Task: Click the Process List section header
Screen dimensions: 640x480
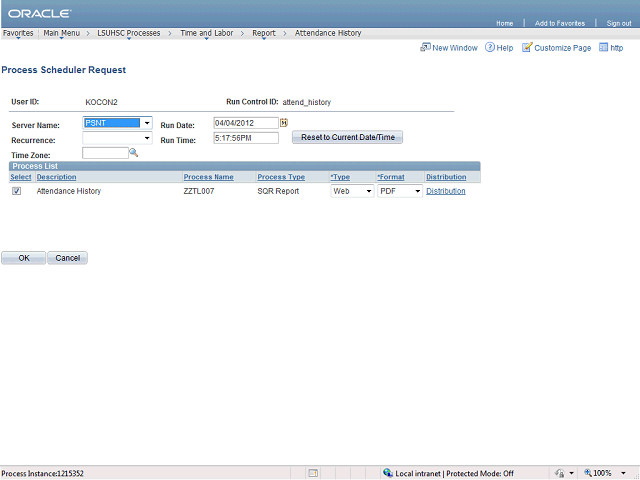Action: (244, 166)
